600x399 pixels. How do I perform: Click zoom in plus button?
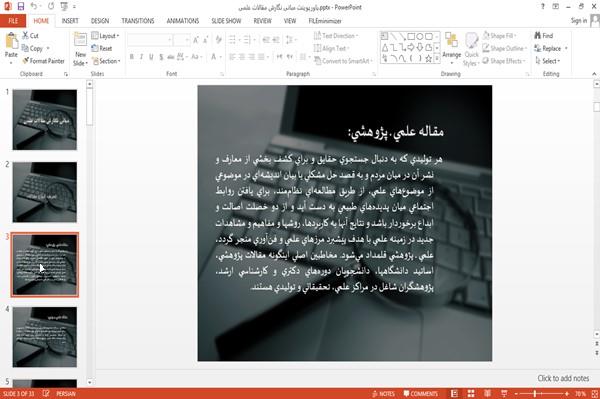tap(567, 394)
